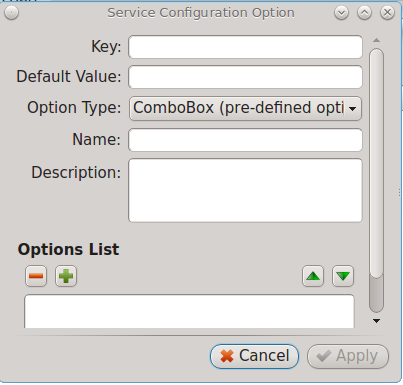Focus the Key input field
The image size is (403, 385).
click(x=245, y=47)
